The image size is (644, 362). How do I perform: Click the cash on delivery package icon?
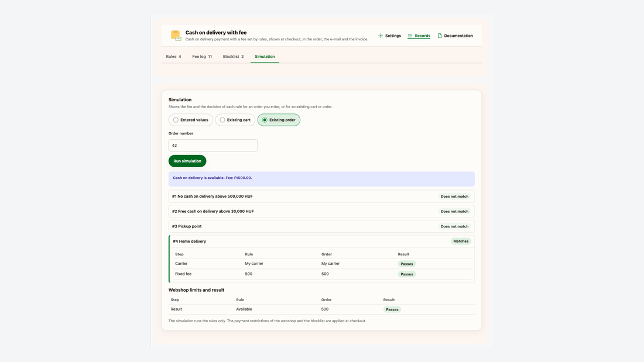point(176,36)
